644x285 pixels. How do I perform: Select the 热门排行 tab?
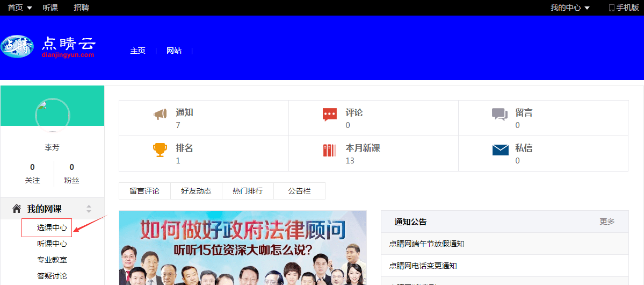(248, 191)
